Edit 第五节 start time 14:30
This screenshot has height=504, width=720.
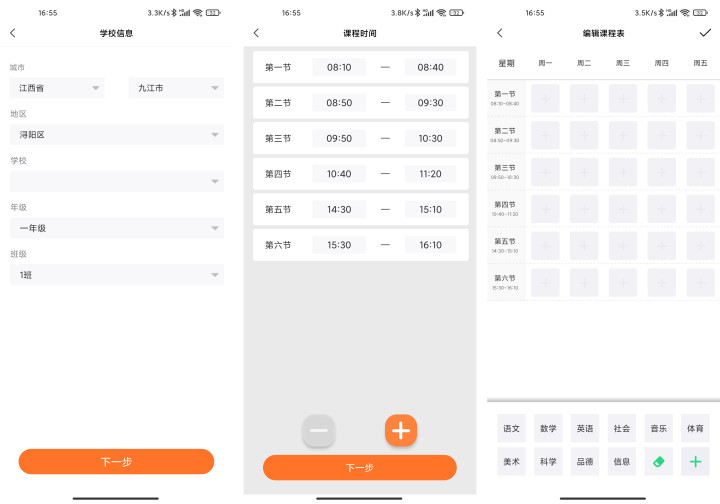pyautogui.click(x=339, y=209)
